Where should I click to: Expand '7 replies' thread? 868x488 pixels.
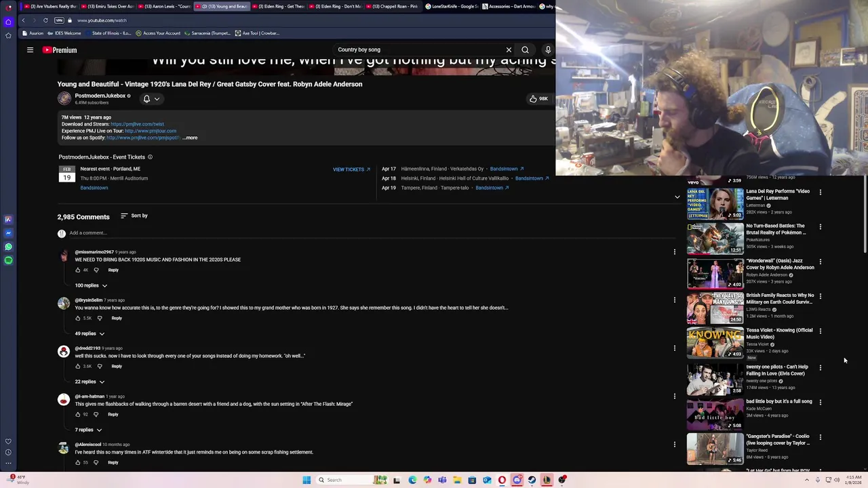pos(88,430)
